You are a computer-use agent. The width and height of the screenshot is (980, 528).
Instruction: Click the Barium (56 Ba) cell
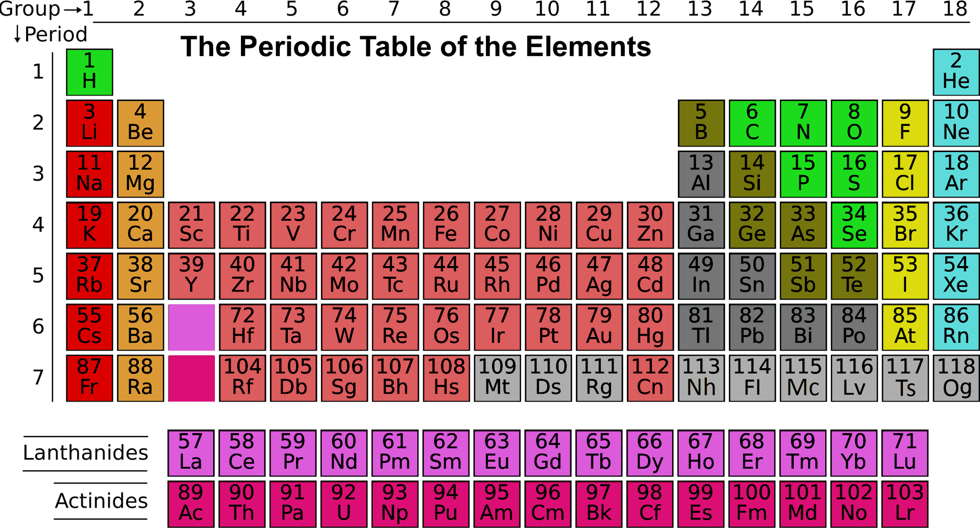(140, 327)
